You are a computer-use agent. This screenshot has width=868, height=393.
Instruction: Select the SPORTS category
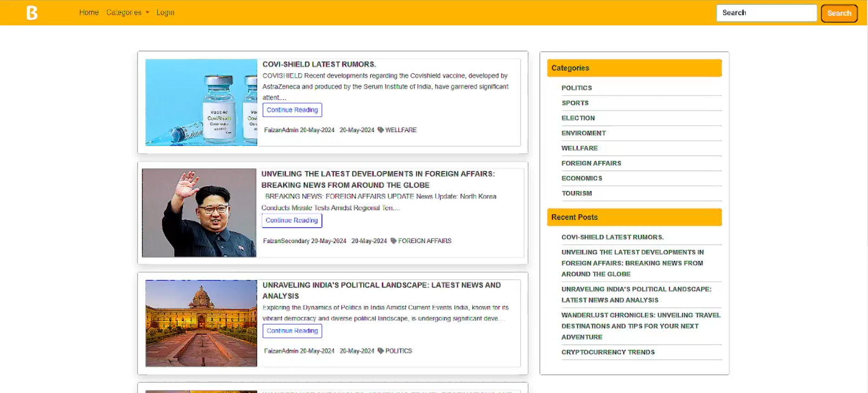tap(575, 103)
